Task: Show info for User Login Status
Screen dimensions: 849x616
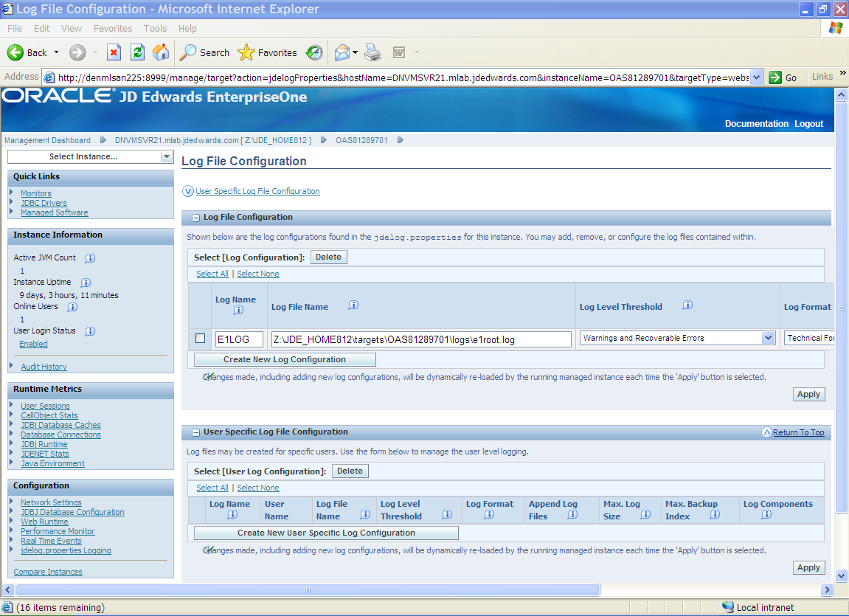Action: pos(91,331)
